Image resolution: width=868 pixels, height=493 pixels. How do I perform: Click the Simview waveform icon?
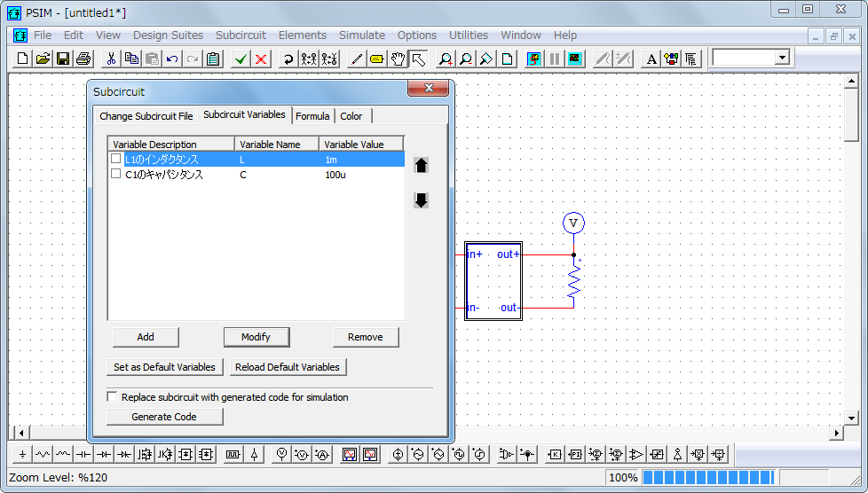pos(574,59)
